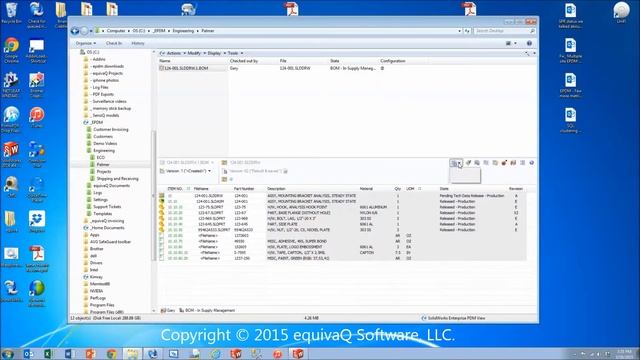Click the export icon beside the magnifier icon
This screenshot has width=640, height=360.
(486, 163)
